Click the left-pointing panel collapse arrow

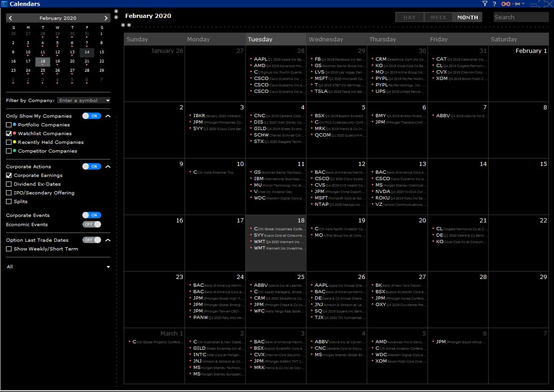click(x=116, y=11)
